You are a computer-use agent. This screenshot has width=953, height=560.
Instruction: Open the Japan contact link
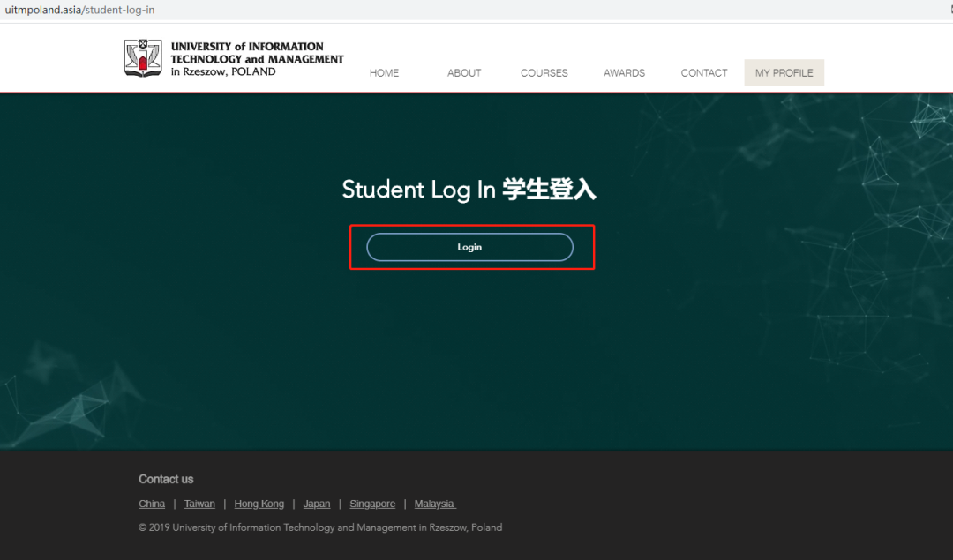(317, 504)
